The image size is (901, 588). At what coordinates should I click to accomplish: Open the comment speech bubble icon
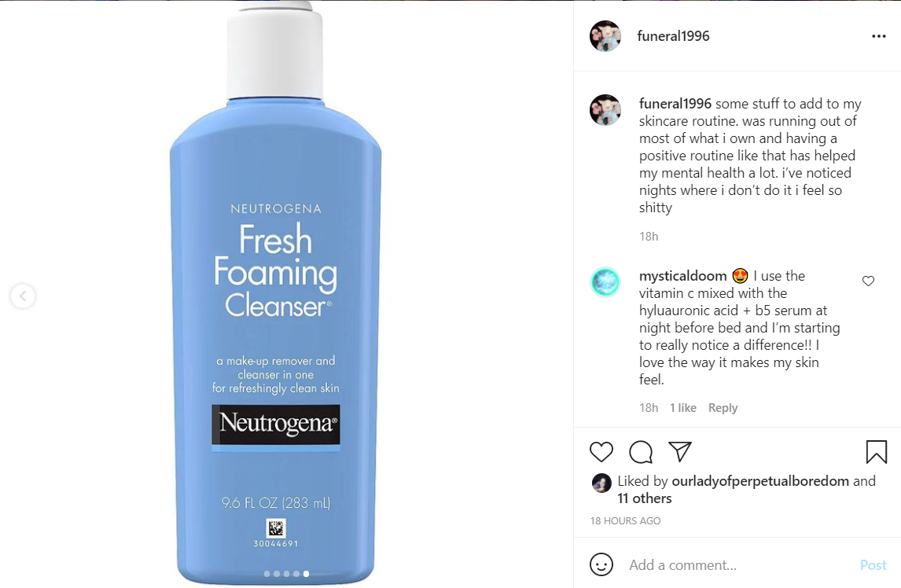[x=641, y=452]
